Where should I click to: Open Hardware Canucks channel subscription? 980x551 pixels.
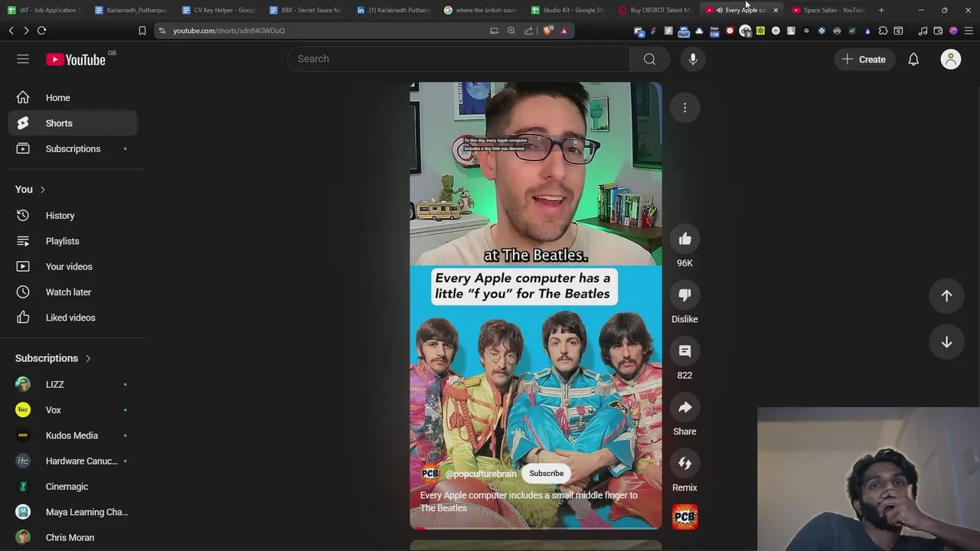pos(73,461)
